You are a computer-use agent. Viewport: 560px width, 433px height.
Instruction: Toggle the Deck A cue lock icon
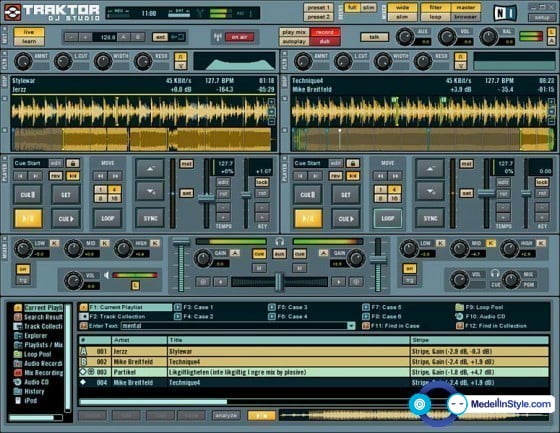point(72,163)
